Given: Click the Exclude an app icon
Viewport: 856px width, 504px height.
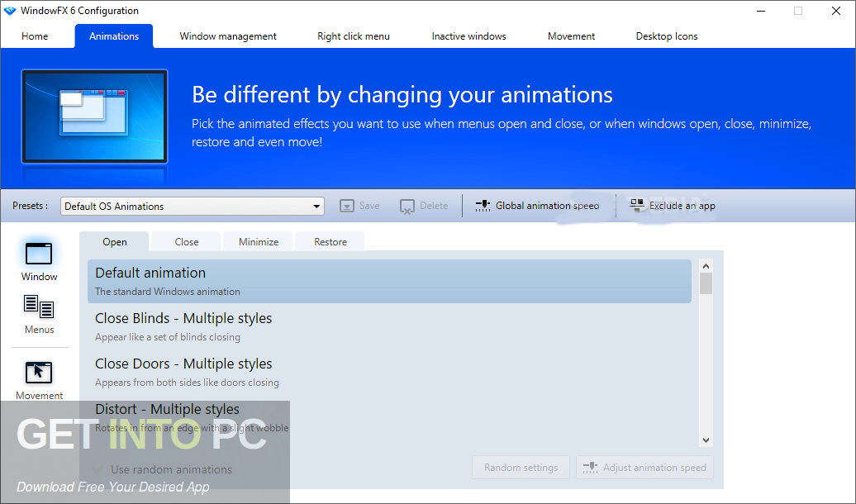Looking at the screenshot, I should click(636, 205).
